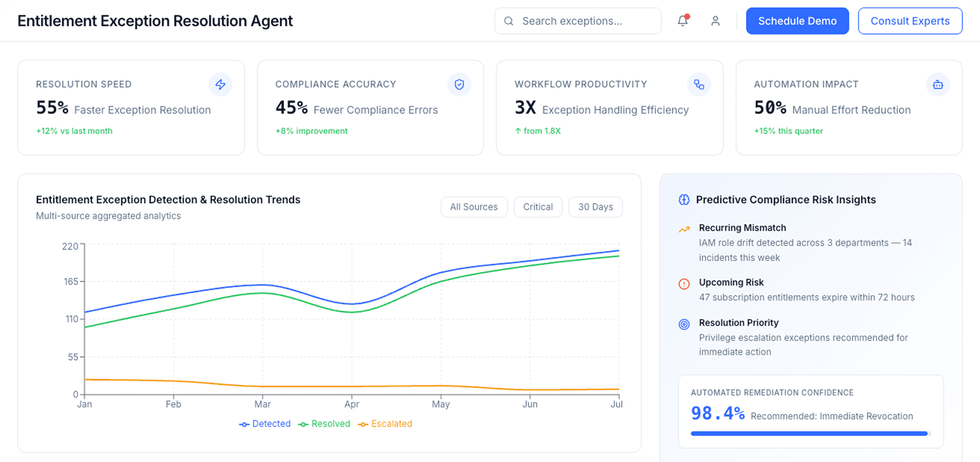Click the shield Compliance Accuracy icon
Viewport: 980px width, 462px height.
click(x=459, y=84)
